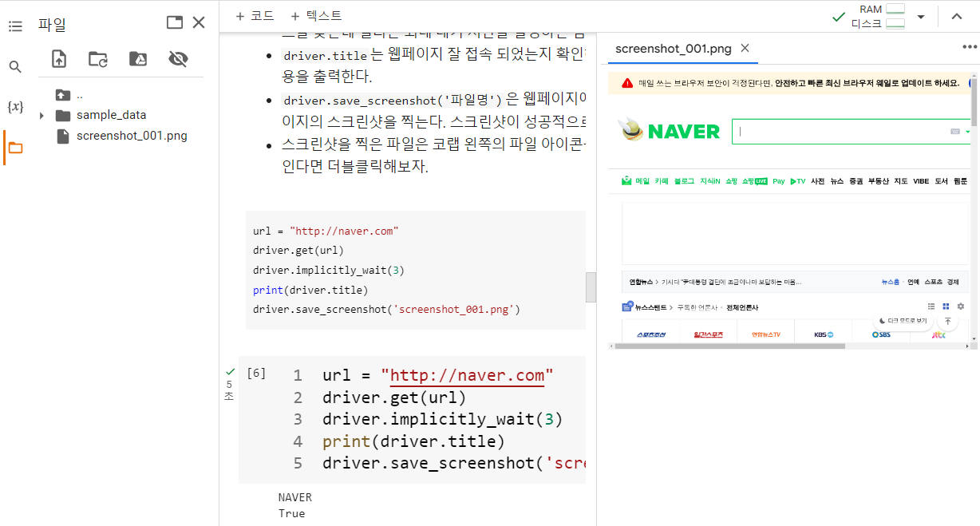The height and width of the screenshot is (526, 980).
Task: Open the runtime connection dropdown arrow
Action: [921, 17]
